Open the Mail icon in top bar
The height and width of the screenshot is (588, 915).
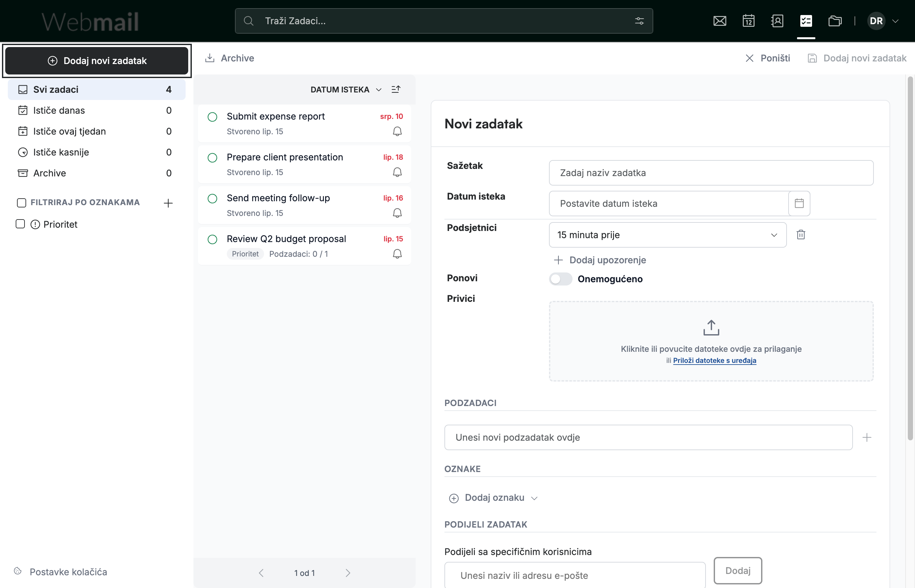(x=720, y=21)
